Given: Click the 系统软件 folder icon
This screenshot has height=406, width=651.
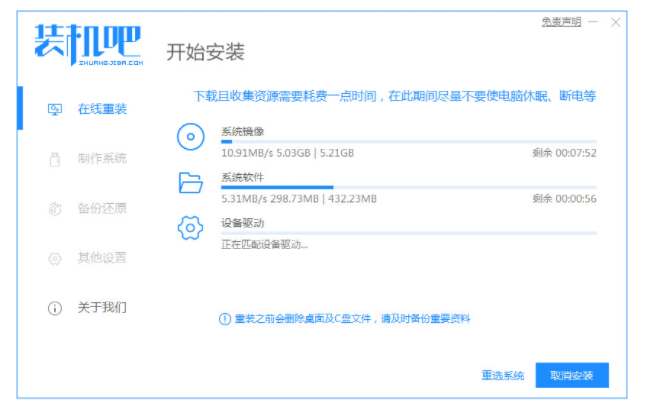Looking at the screenshot, I should [191, 182].
